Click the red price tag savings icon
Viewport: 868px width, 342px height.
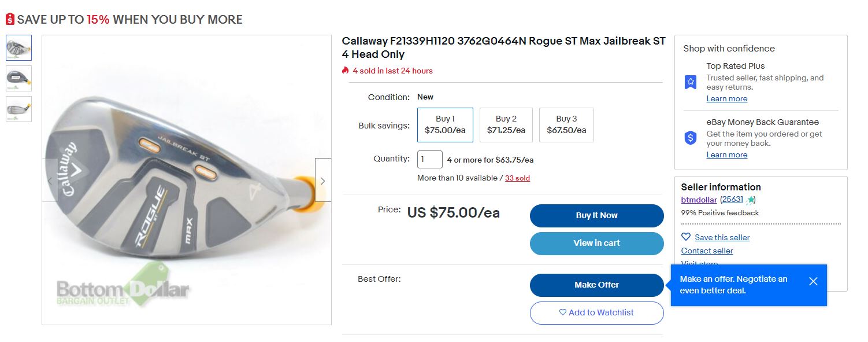[x=10, y=20]
